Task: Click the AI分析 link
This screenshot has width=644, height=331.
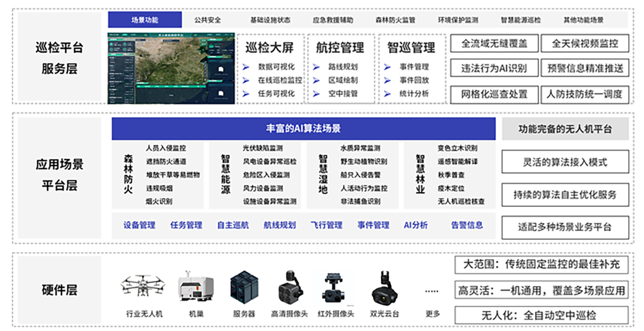Action: tap(416, 225)
